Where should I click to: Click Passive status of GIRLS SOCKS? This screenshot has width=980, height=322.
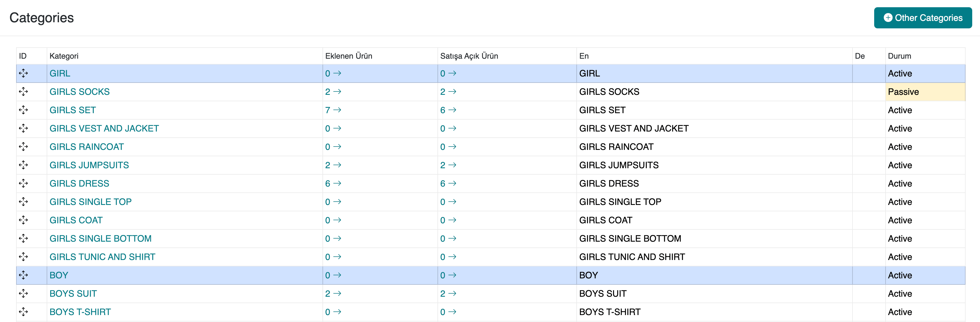pyautogui.click(x=903, y=92)
